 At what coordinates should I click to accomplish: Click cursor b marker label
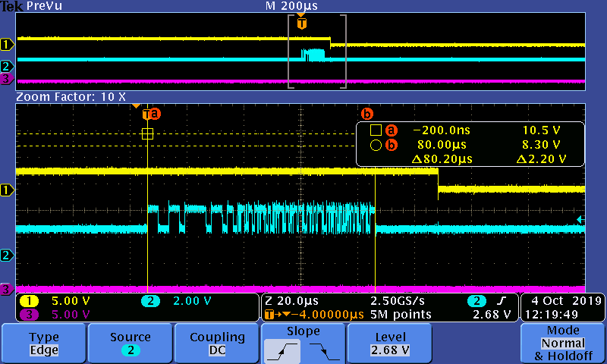367,114
